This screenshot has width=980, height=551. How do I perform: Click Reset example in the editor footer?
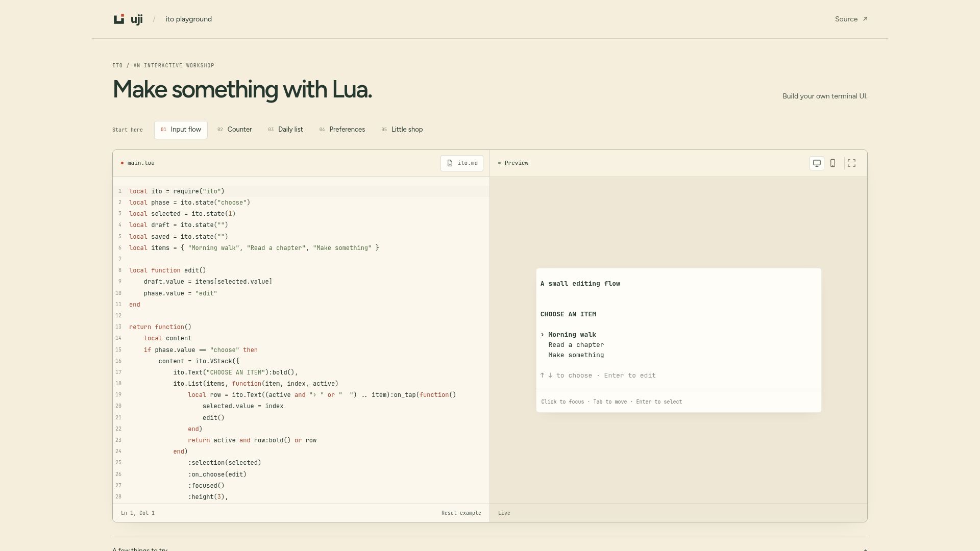click(x=461, y=513)
